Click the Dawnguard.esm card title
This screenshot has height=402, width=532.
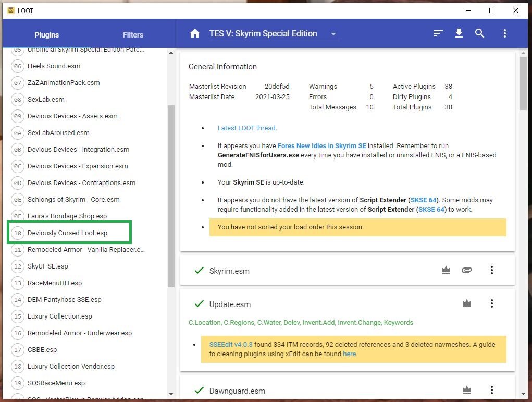[x=237, y=391]
